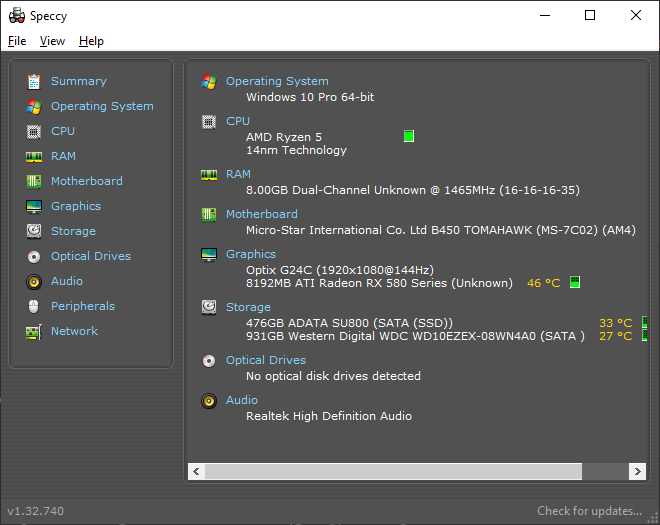Image resolution: width=660 pixels, height=525 pixels.
Task: Go to the CPU section in sidebar
Action: [63, 131]
